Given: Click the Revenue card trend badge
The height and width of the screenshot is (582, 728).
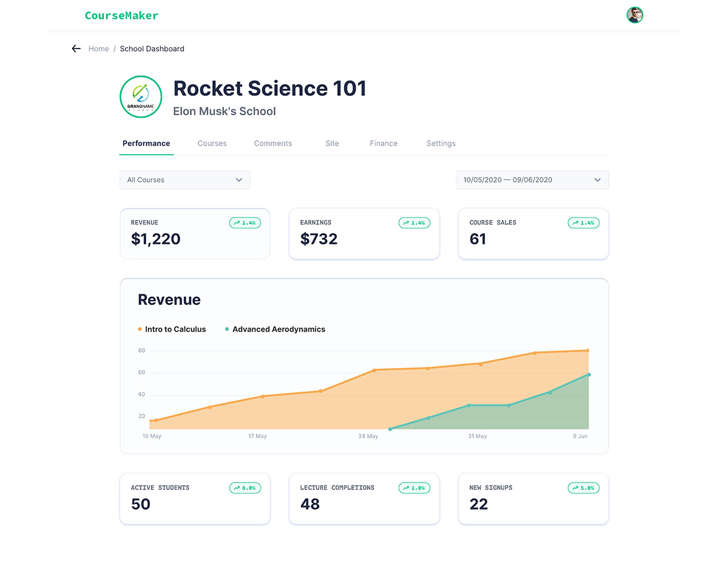Looking at the screenshot, I should 245,223.
